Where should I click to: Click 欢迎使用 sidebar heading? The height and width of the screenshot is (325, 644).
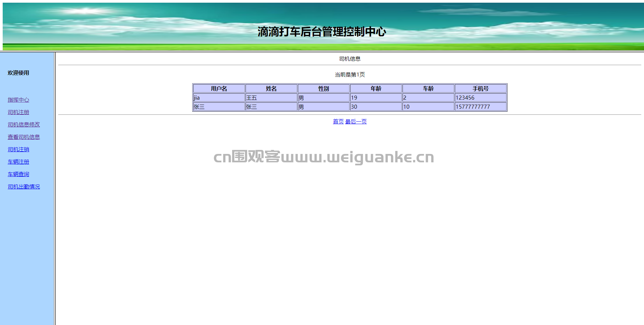coord(18,73)
